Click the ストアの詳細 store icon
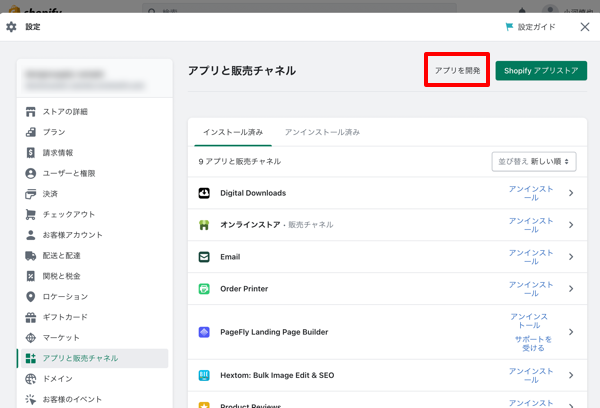Viewport: 600px width, 408px height. coord(31,112)
